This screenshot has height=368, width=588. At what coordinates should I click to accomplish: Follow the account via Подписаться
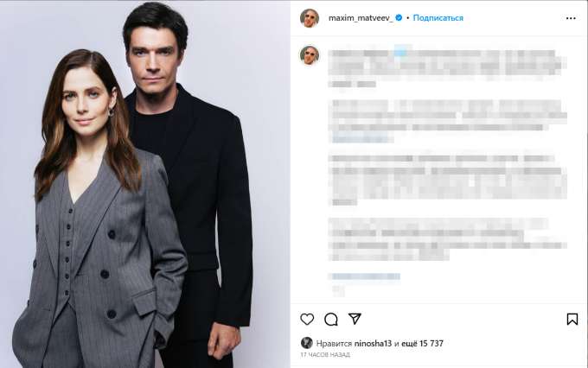(438, 17)
